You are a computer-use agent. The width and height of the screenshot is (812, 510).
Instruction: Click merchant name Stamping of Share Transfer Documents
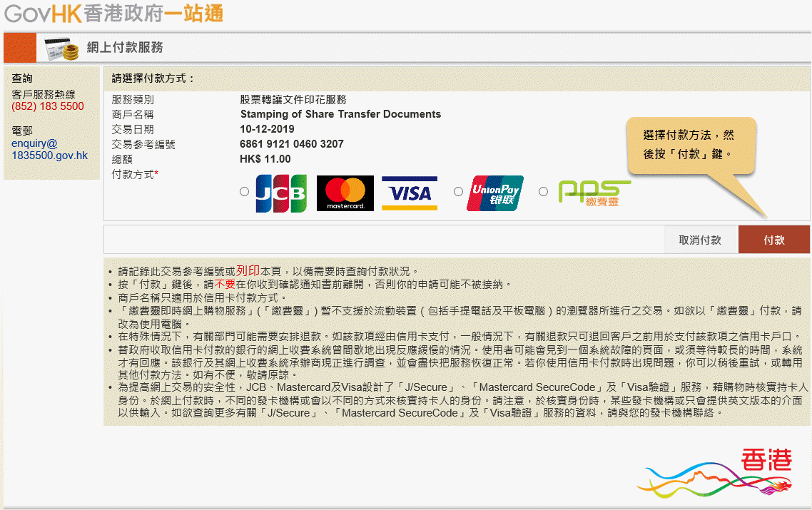(340, 114)
